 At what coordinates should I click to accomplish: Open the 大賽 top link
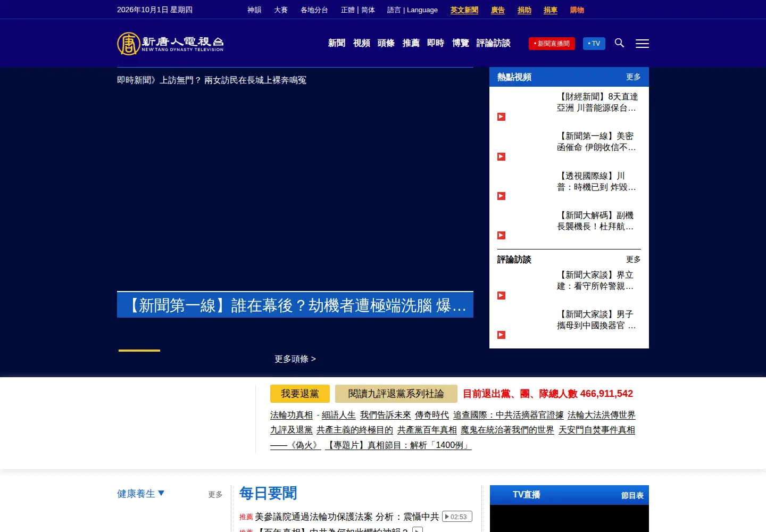281,10
